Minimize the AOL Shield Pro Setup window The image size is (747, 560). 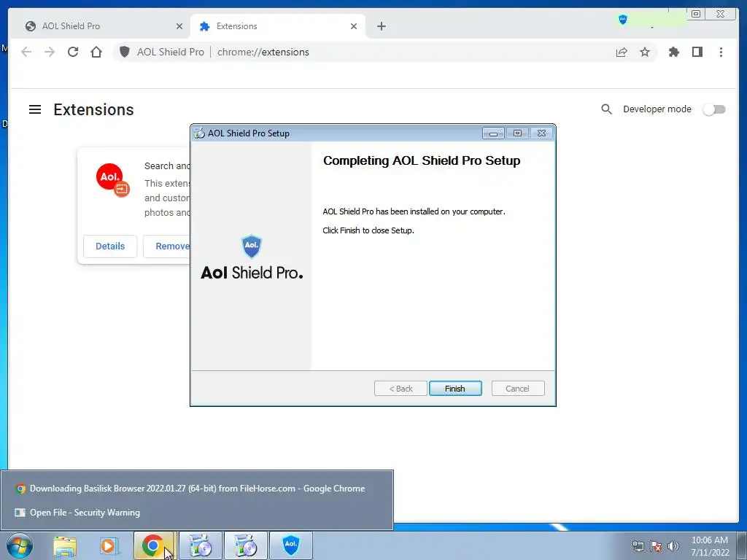[x=493, y=133]
